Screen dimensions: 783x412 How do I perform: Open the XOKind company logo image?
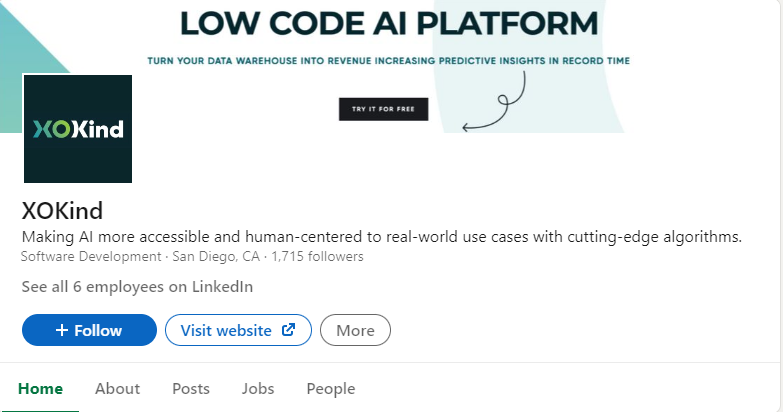[78, 129]
